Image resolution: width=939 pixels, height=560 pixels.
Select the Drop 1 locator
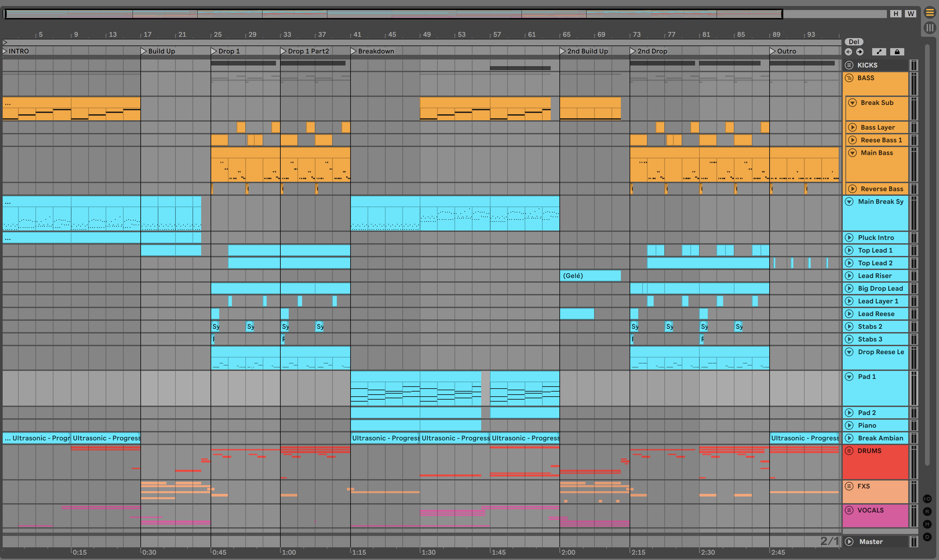[226, 51]
